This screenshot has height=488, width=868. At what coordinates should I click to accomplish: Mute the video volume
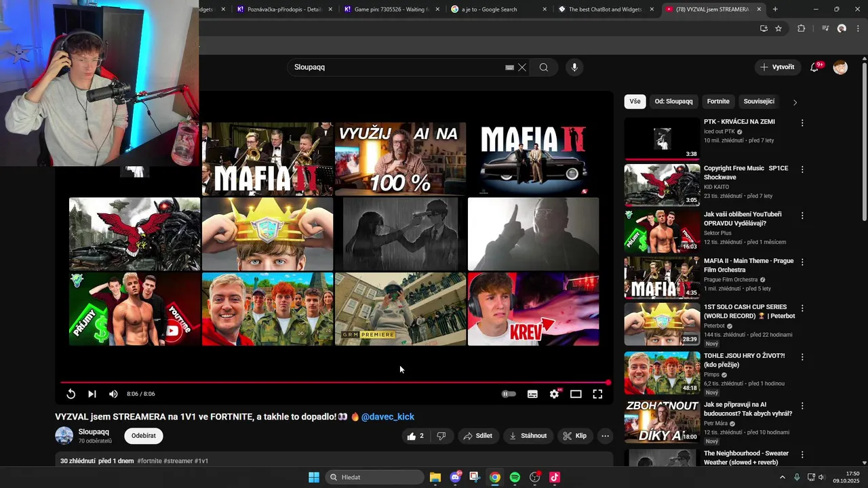(113, 394)
